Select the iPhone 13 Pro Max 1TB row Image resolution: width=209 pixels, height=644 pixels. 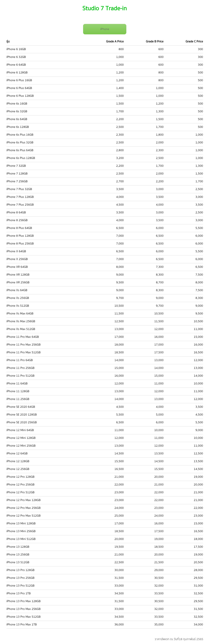(104, 624)
